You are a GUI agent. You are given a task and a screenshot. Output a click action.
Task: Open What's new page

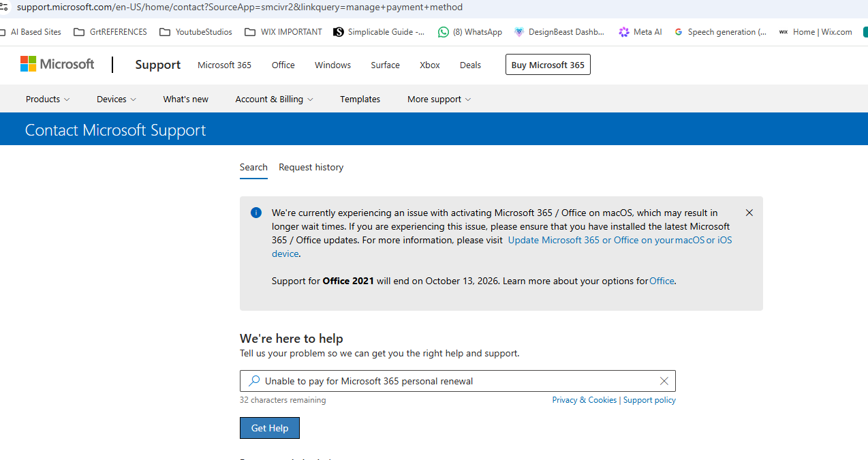point(186,99)
